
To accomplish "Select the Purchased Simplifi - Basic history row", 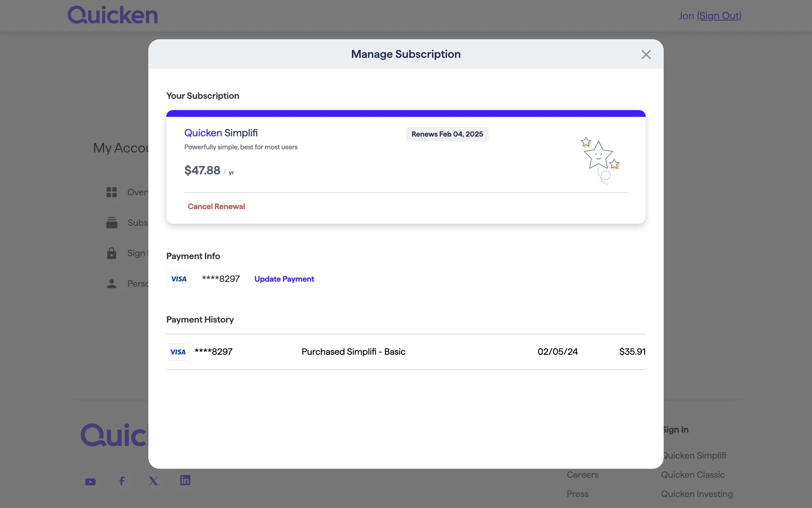I will click(x=353, y=352).
